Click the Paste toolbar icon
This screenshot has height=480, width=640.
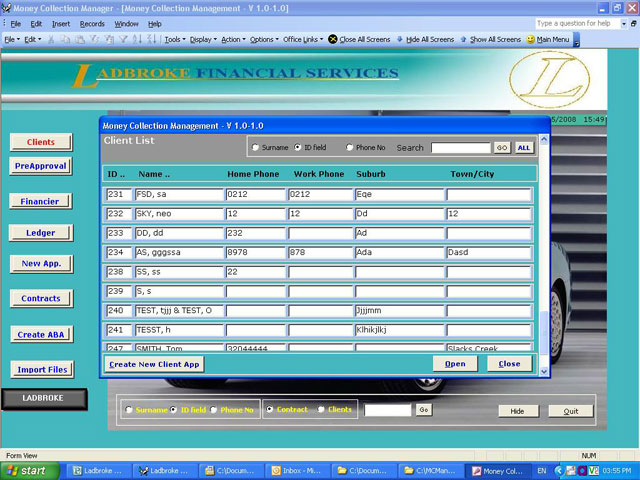click(80, 40)
